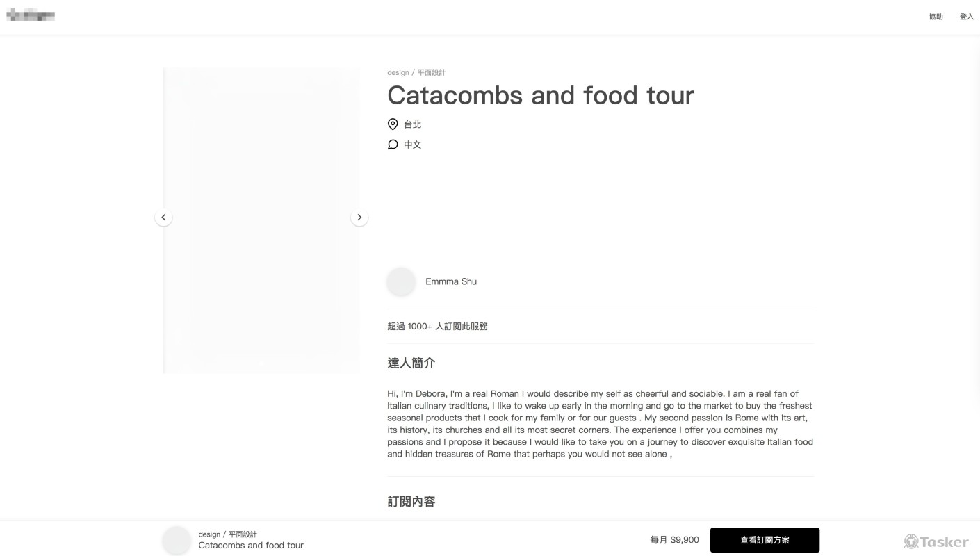Click the location pin icon beside 台北

pyautogui.click(x=393, y=124)
